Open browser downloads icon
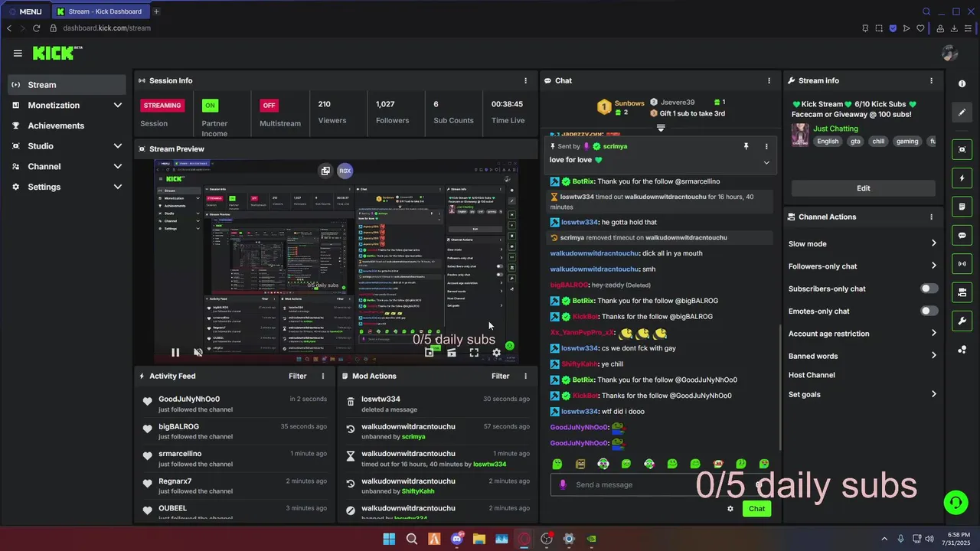This screenshot has width=980, height=551. click(955, 28)
